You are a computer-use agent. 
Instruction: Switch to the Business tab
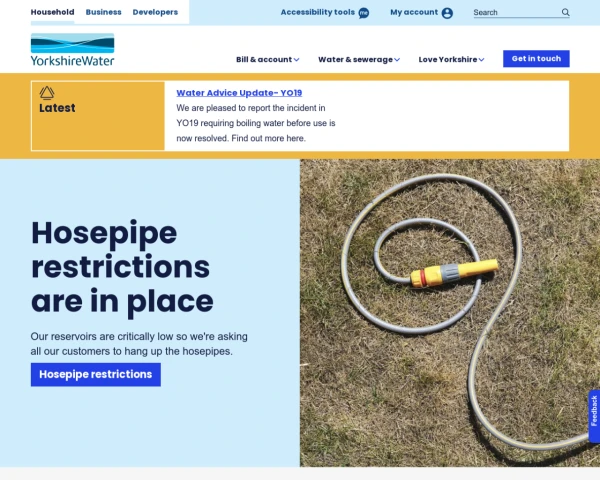pyautogui.click(x=103, y=12)
